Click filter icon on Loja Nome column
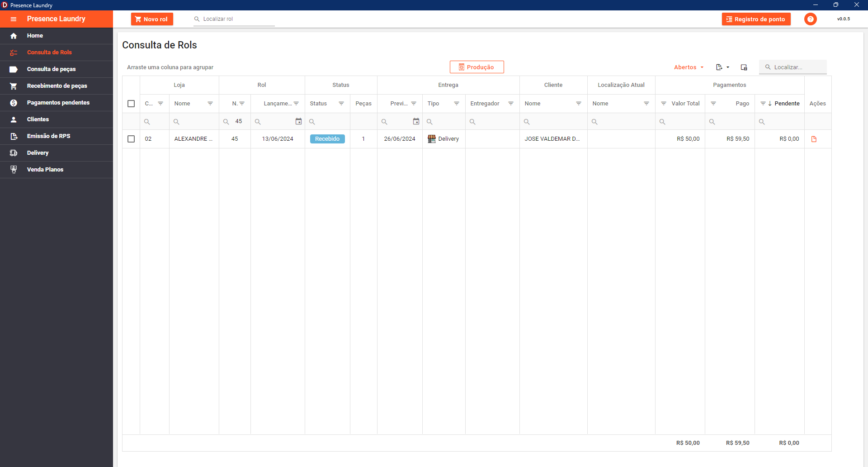This screenshot has width=868, height=467. tap(210, 104)
